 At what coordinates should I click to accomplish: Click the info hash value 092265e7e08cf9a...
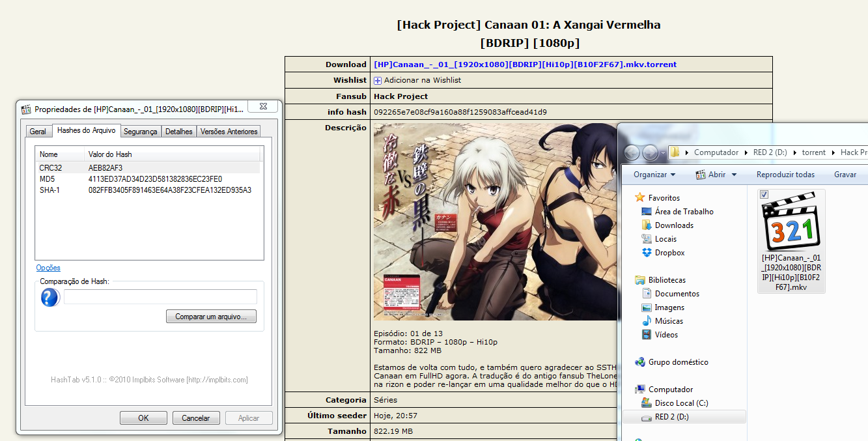click(x=460, y=112)
